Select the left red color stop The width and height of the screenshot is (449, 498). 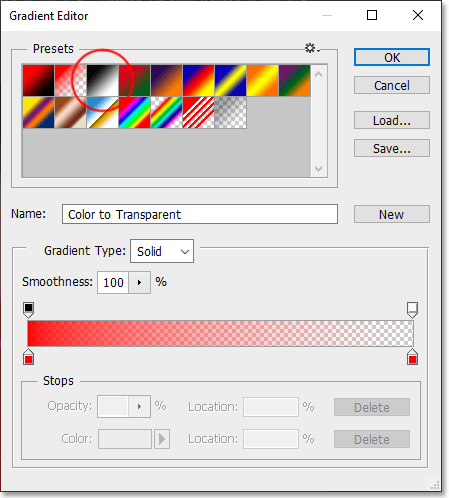29,357
